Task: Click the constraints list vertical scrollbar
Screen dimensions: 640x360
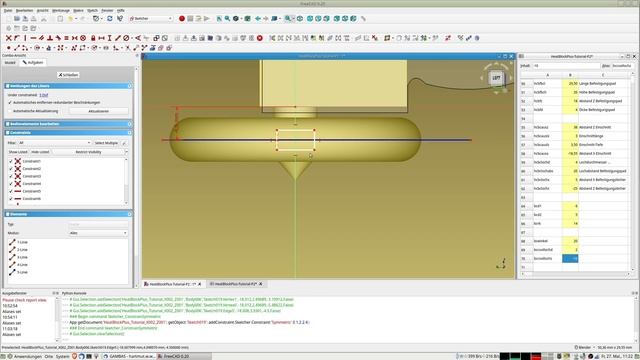Action: coord(126,182)
